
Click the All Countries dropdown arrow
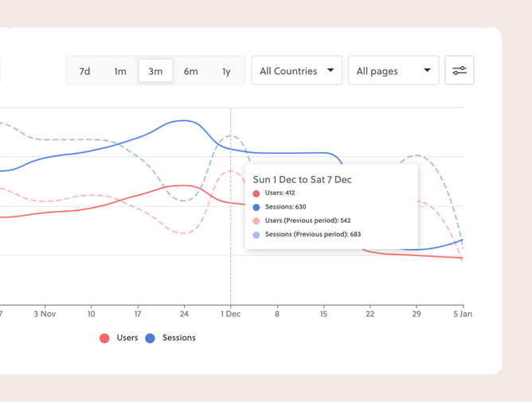[x=331, y=71]
